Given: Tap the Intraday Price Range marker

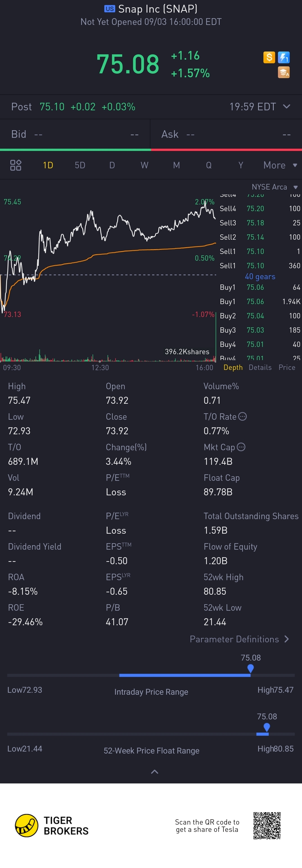Looking at the screenshot, I should pyautogui.click(x=250, y=668).
